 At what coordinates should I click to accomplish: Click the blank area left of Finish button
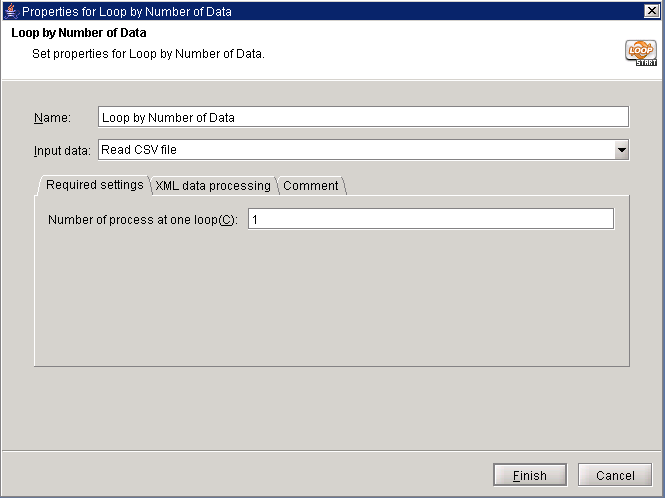250,475
